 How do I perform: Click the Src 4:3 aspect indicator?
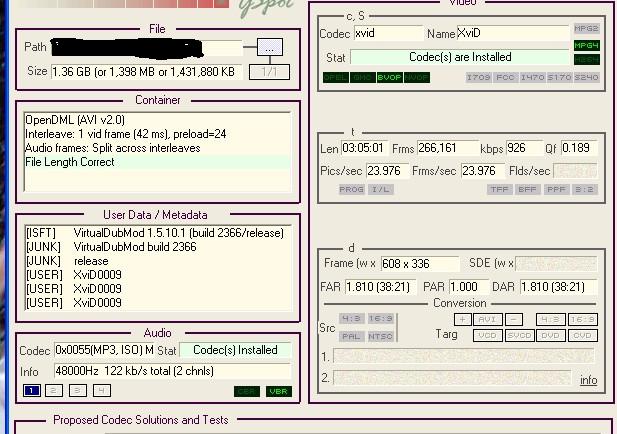click(x=351, y=318)
